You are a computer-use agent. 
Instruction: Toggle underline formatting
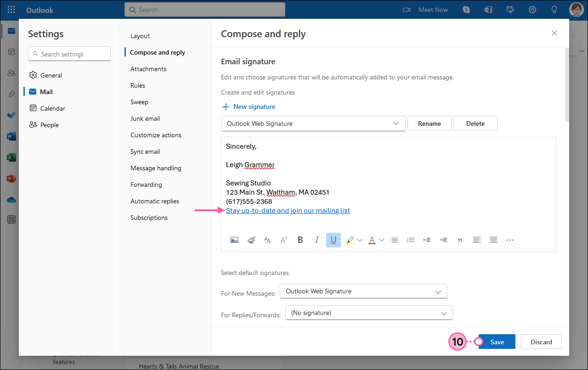click(x=334, y=240)
